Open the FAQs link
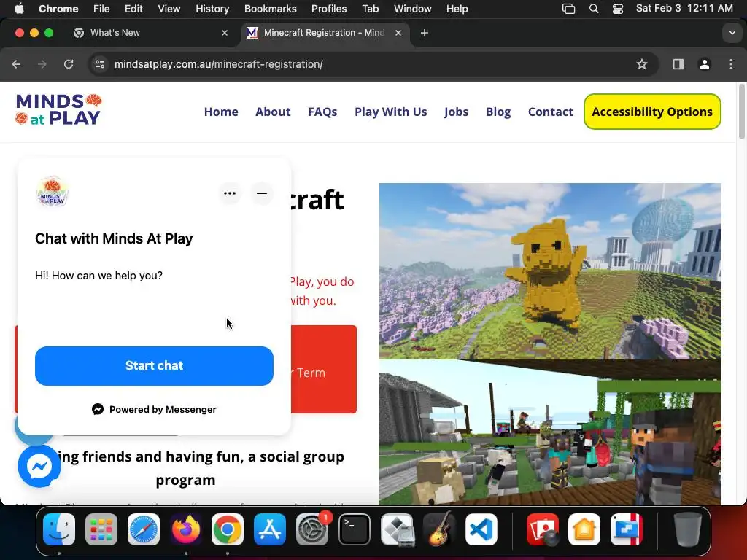 point(322,112)
